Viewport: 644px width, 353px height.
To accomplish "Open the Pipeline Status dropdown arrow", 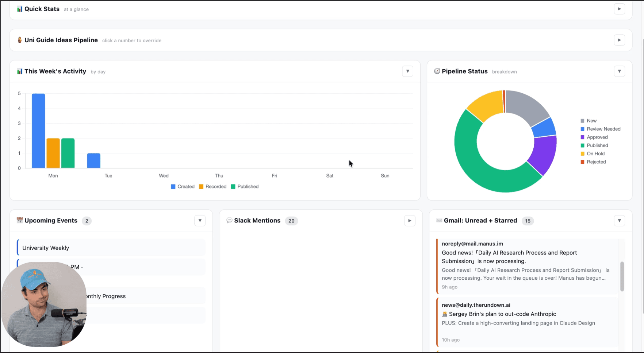I will 619,71.
